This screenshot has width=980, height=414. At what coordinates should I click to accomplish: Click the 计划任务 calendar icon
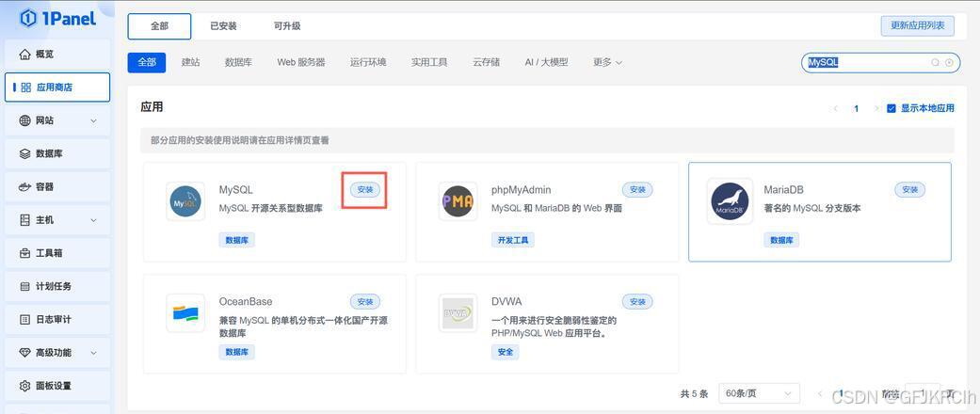pos(25,286)
